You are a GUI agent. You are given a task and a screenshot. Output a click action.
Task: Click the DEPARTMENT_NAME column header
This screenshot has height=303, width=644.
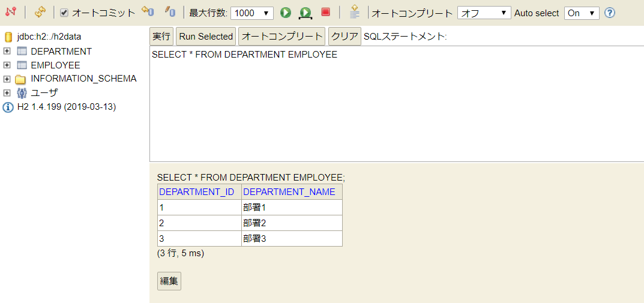click(292, 192)
